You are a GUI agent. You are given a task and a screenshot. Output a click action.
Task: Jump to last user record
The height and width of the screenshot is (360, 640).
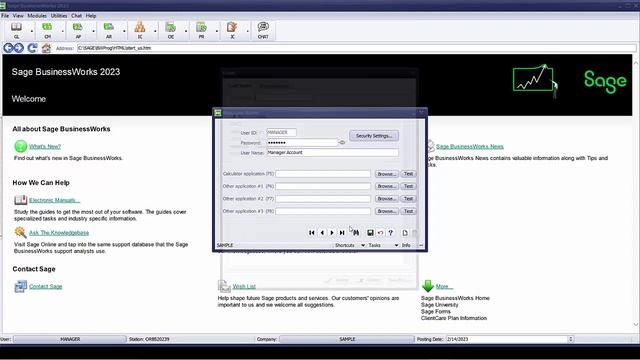(x=342, y=233)
